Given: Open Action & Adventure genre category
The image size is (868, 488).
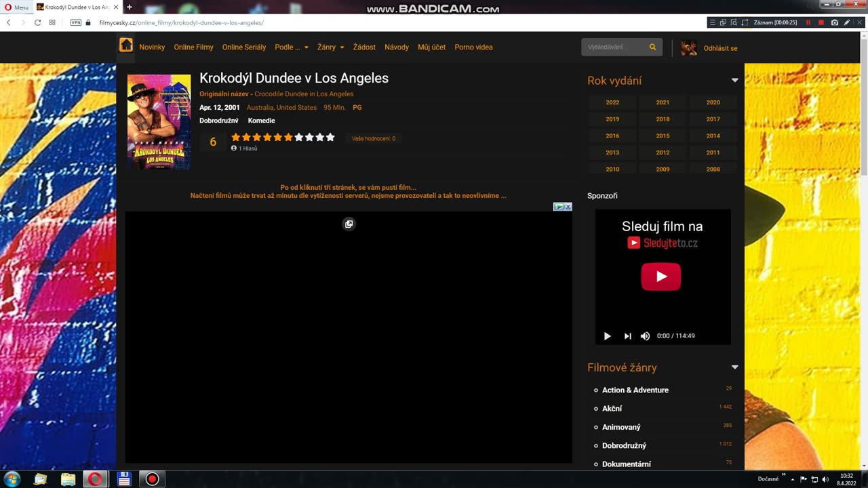Looking at the screenshot, I should click(x=635, y=390).
